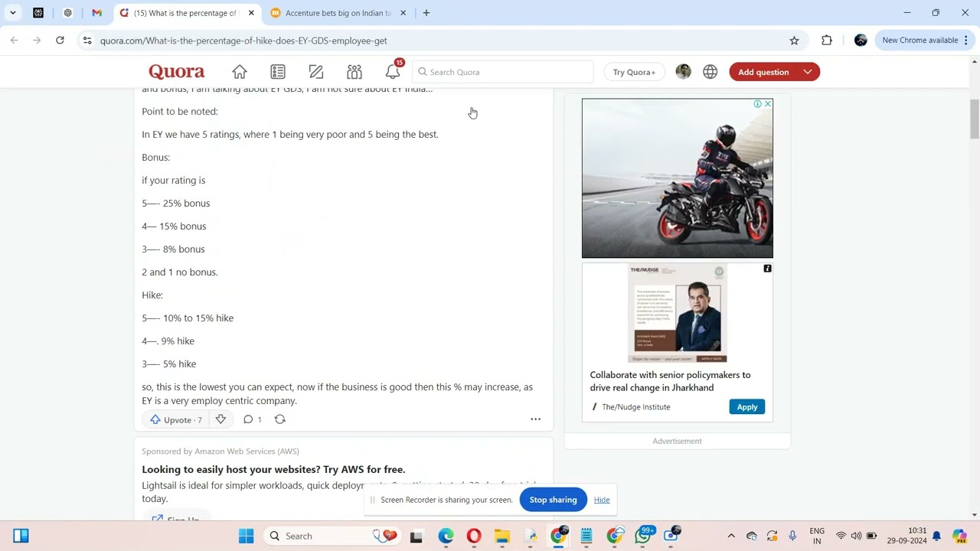Share the answer using the reshare icon
980x551 pixels.
(279, 419)
